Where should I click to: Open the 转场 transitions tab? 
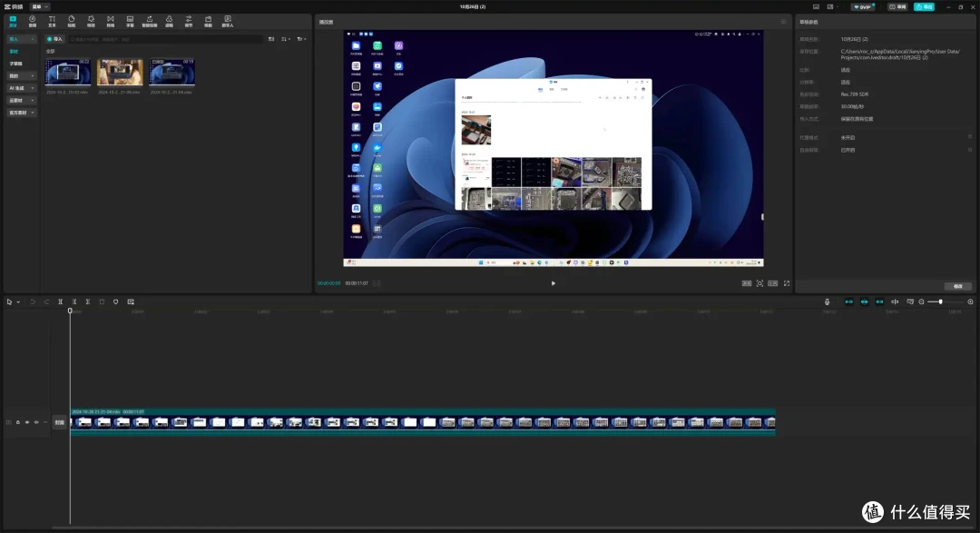pyautogui.click(x=110, y=21)
